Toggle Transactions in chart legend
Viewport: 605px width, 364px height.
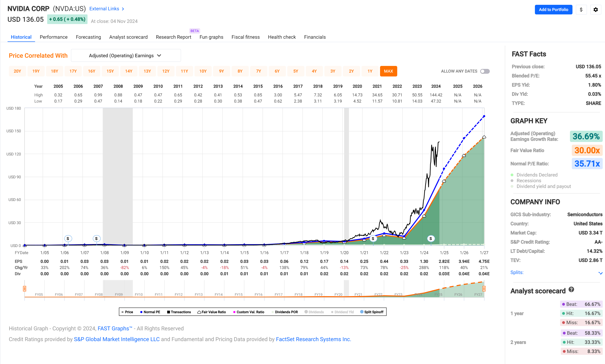coord(179,312)
